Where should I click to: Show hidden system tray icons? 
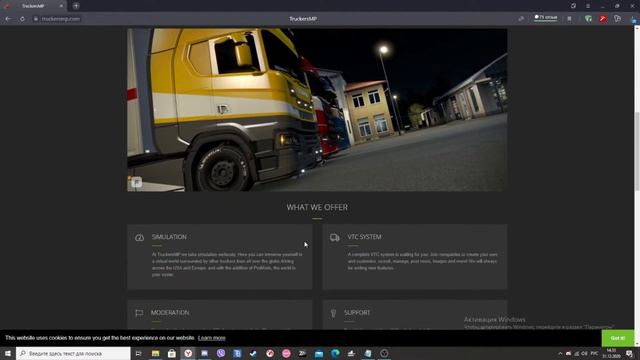pos(560,353)
